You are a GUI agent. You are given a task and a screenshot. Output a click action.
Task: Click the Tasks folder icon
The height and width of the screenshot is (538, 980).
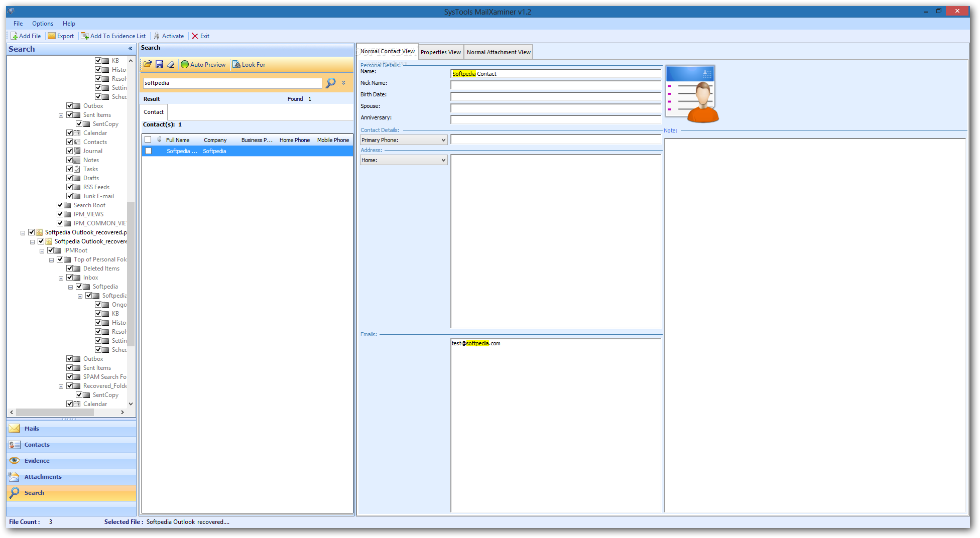[x=77, y=169]
